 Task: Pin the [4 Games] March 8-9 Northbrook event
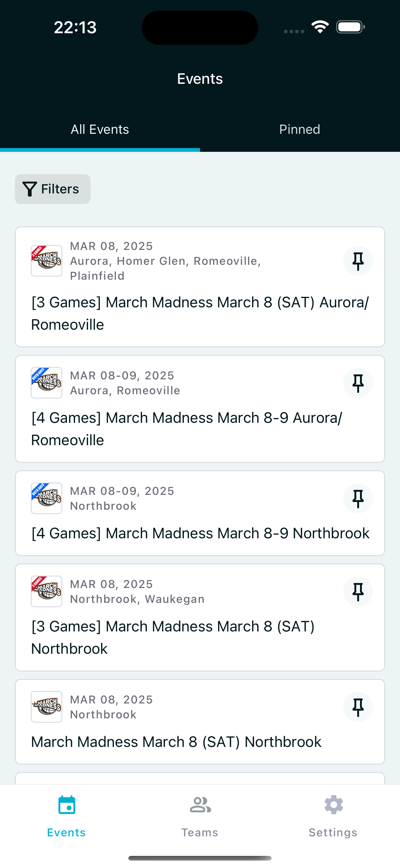point(358,498)
